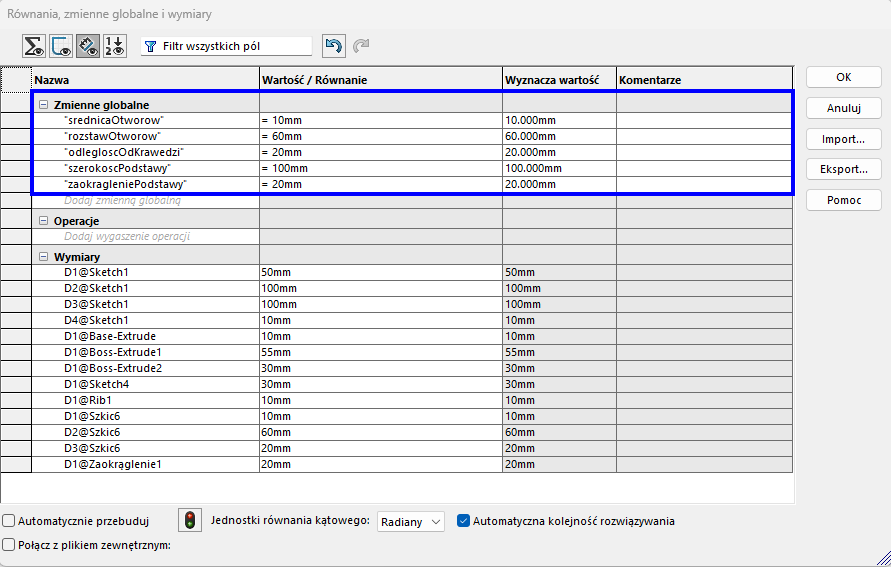Collapse the Wymiary section
This screenshot has height=567, width=891.
click(44, 257)
